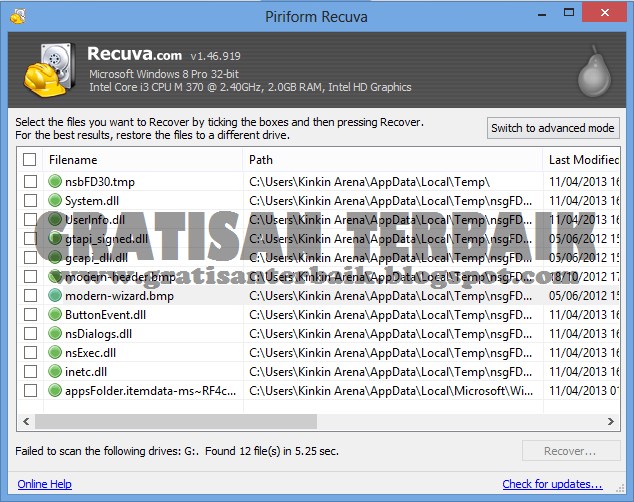
Task: Click green status dot for nsbFD30.tmp
Action: (x=55, y=181)
